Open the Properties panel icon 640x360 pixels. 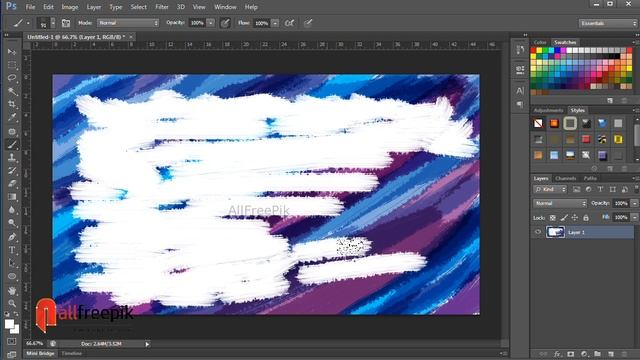520,69
